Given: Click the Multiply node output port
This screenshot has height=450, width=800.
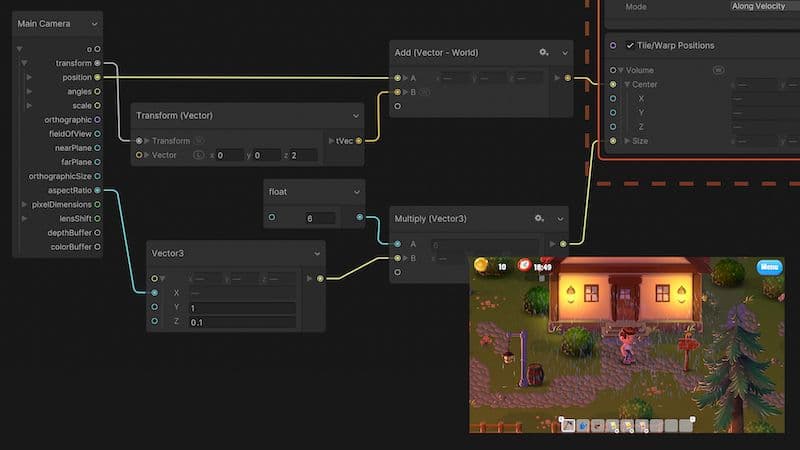Looking at the screenshot, I should (x=563, y=244).
